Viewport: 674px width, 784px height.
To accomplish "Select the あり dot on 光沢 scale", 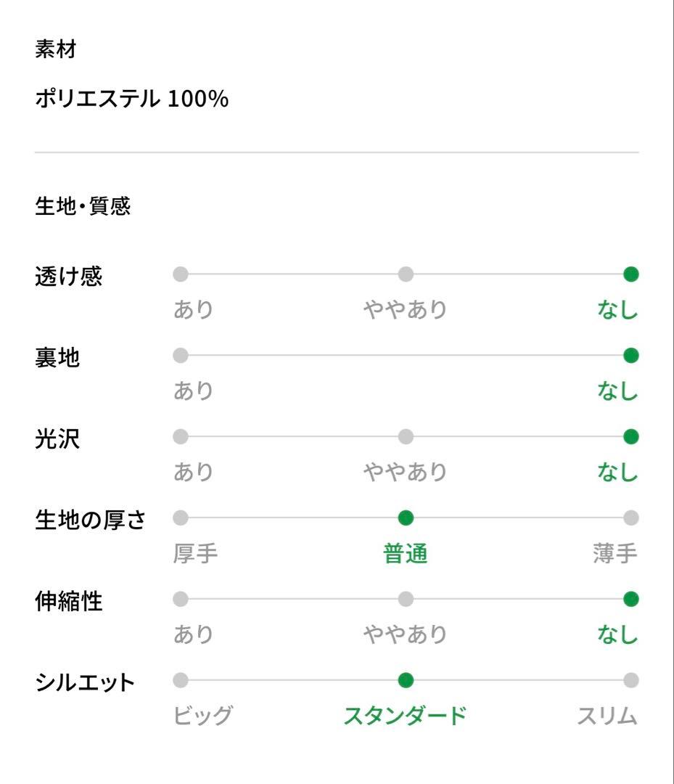I will pos(181,436).
